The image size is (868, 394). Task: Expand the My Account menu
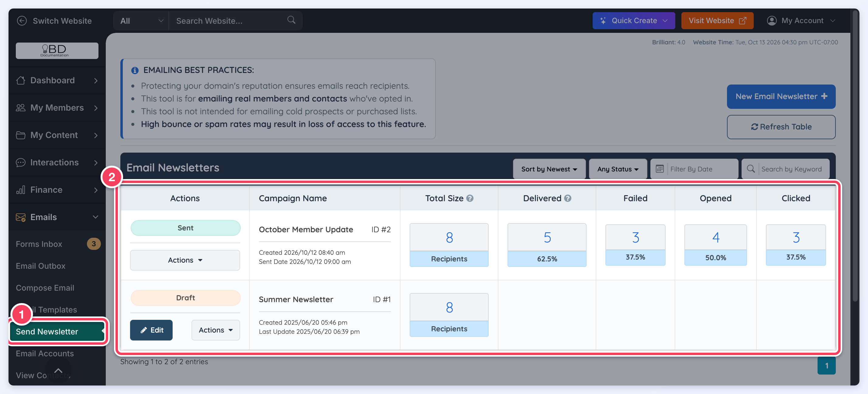tap(801, 21)
